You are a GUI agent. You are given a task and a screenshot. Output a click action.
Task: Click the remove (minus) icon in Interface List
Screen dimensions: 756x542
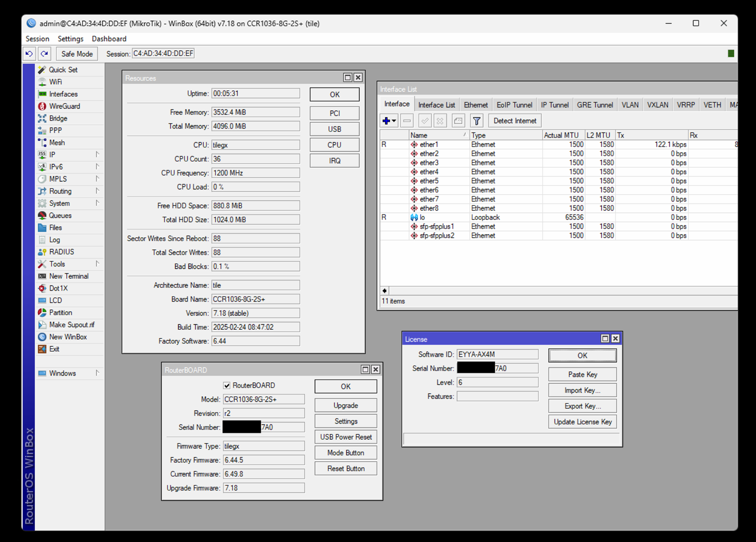[407, 121]
